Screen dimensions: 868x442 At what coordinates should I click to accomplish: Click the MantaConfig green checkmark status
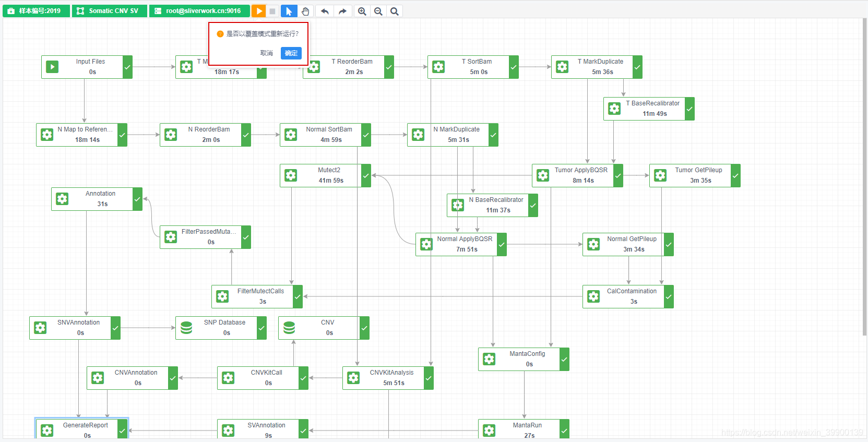(564, 359)
